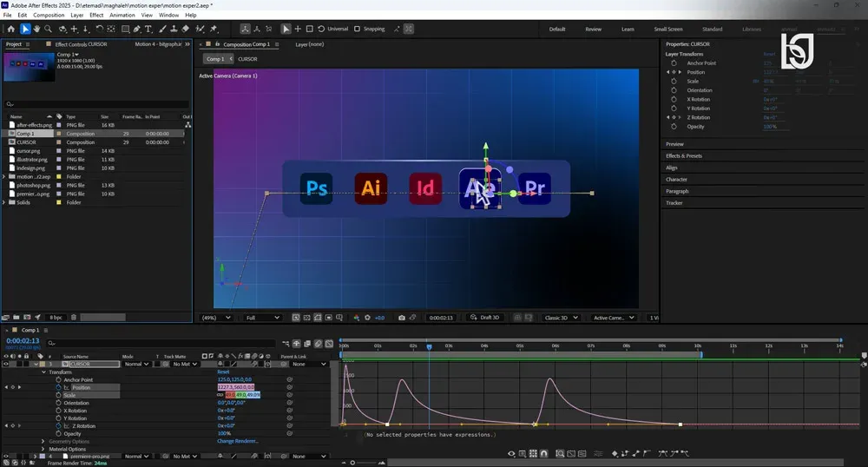Select the Clone Stamp tool
The image size is (868, 467).
pos(174,29)
